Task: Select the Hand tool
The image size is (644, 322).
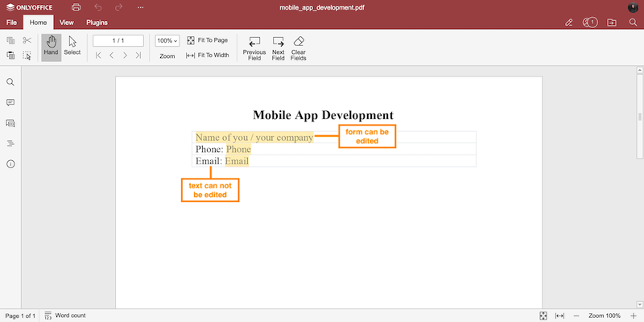Action: [x=51, y=47]
